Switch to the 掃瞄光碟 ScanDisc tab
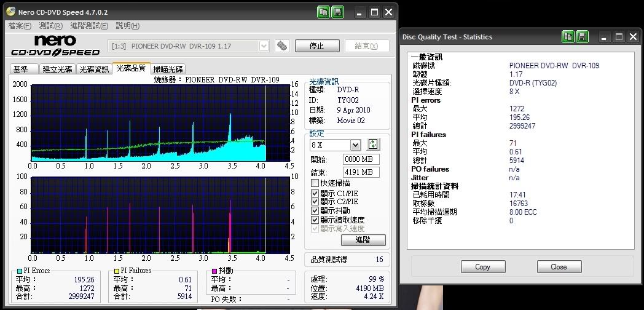This screenshot has width=644, height=310. tap(168, 69)
